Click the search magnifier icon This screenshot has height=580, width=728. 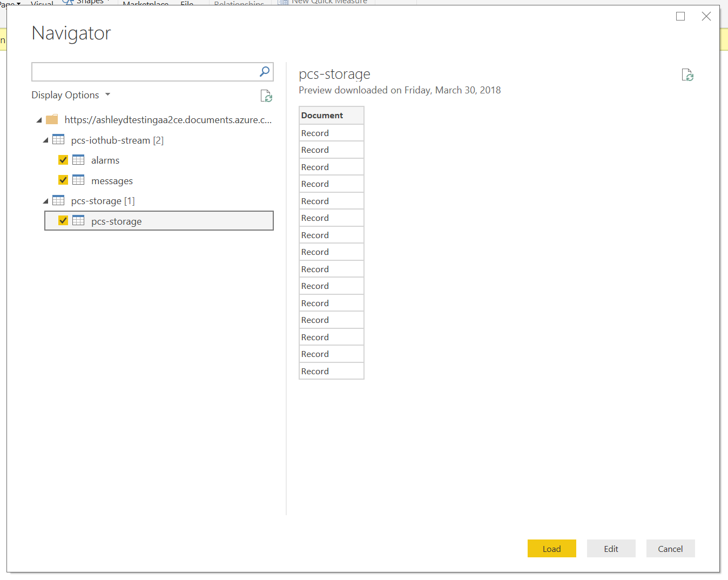265,71
